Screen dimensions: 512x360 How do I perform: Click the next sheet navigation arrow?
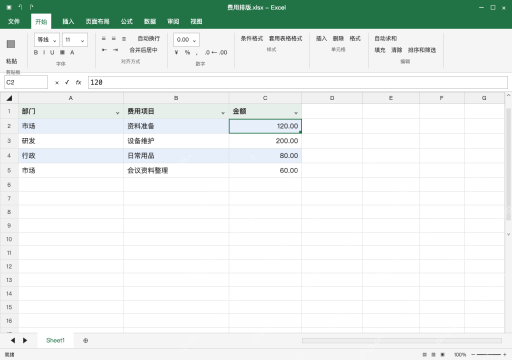tap(25, 340)
